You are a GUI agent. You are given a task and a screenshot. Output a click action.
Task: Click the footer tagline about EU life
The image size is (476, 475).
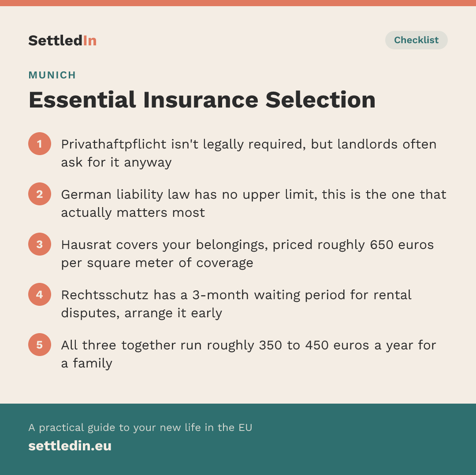[x=140, y=427]
